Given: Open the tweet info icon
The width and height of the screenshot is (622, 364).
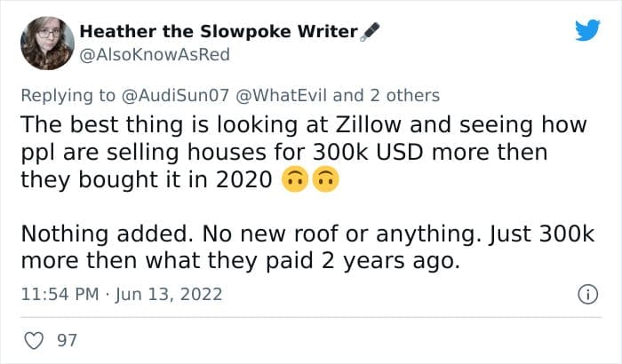Looking at the screenshot, I should point(587,294).
